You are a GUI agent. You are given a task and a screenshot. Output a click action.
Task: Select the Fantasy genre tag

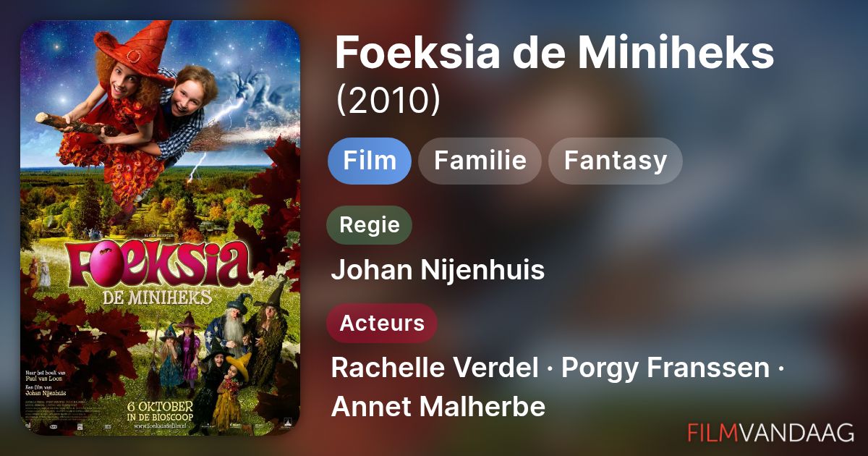(x=615, y=161)
